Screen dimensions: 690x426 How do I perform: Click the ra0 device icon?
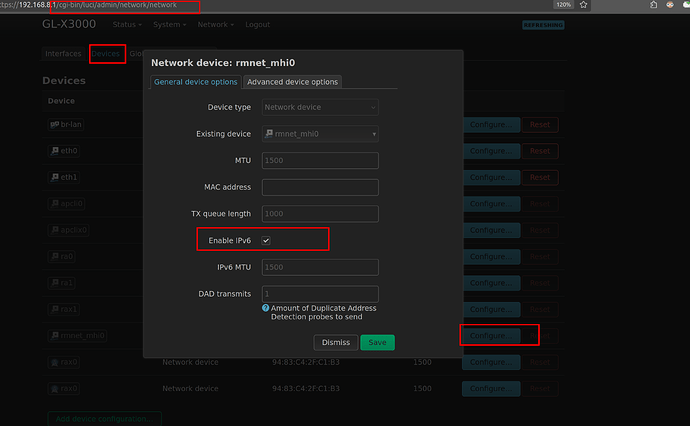(x=55, y=257)
